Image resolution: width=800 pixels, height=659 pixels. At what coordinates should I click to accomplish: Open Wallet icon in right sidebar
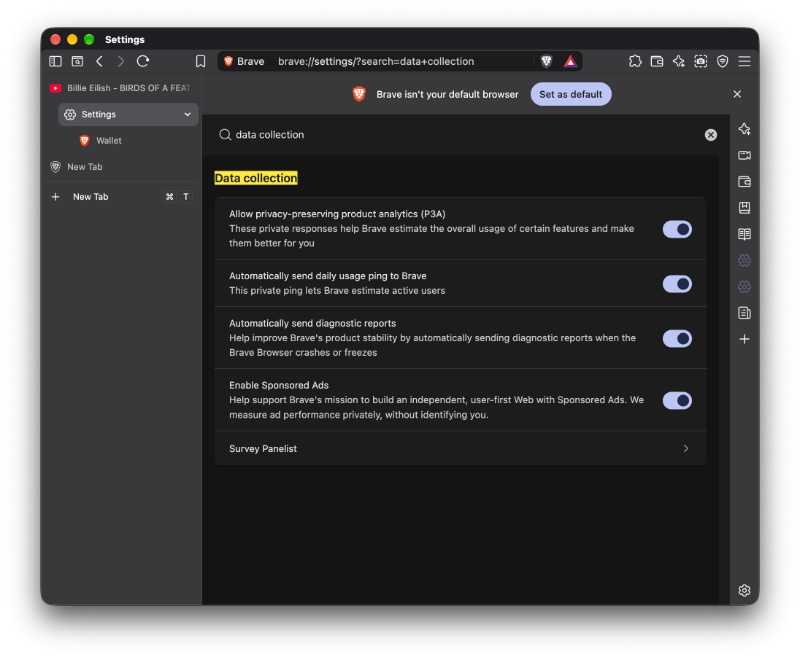[744, 182]
